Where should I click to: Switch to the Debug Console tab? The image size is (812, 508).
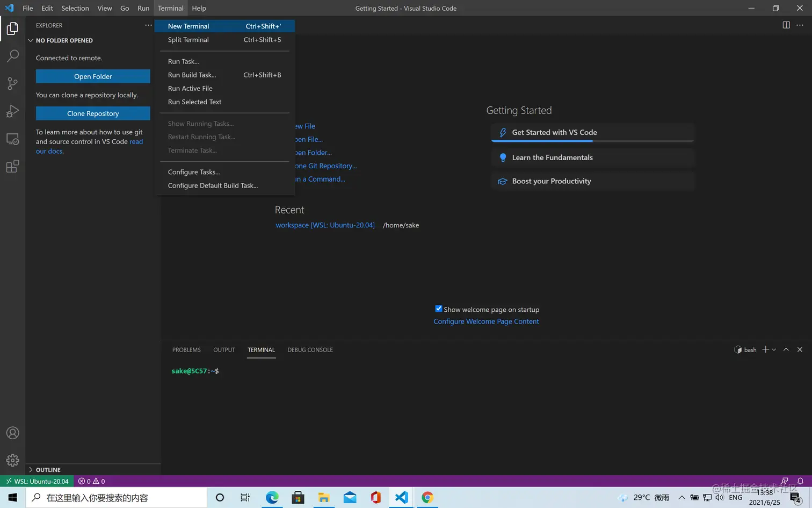point(310,350)
